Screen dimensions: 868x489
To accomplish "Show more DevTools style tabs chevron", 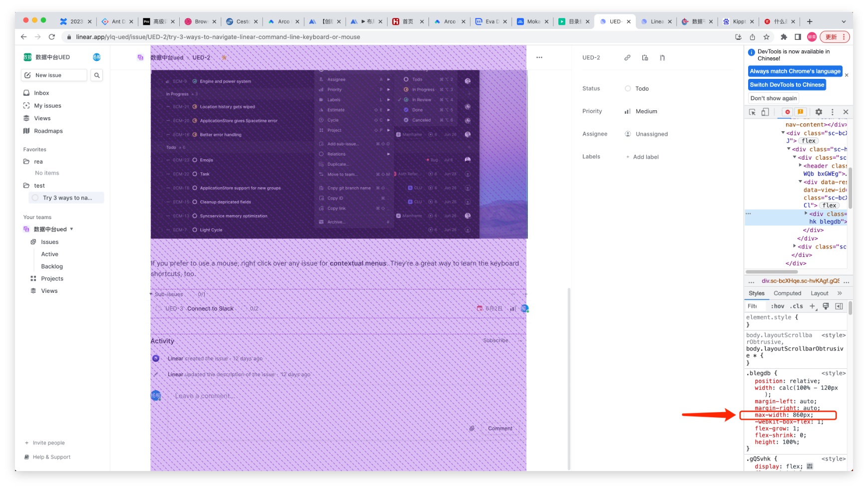I will click(x=840, y=293).
